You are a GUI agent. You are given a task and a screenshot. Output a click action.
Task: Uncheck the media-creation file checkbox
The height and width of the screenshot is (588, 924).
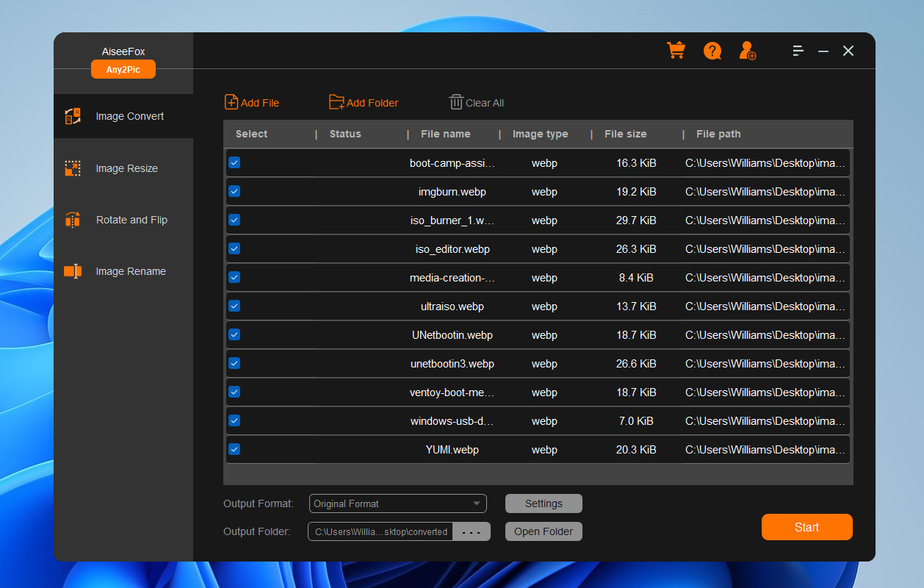tap(234, 277)
